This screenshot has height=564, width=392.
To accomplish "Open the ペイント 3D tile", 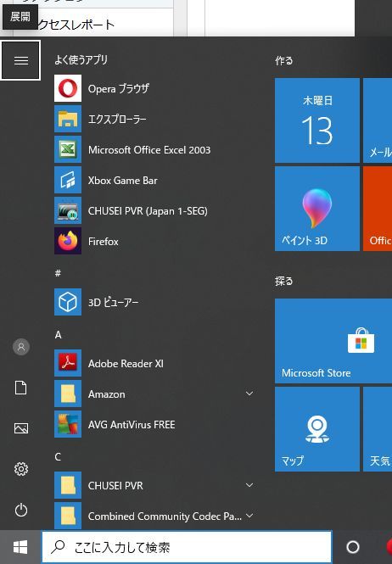I will 317,209.
